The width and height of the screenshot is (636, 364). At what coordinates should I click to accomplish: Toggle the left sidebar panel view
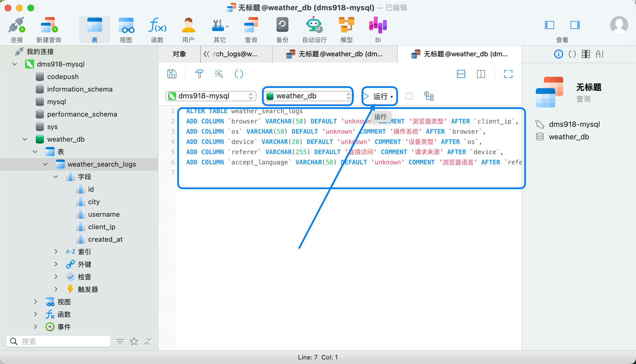(549, 25)
